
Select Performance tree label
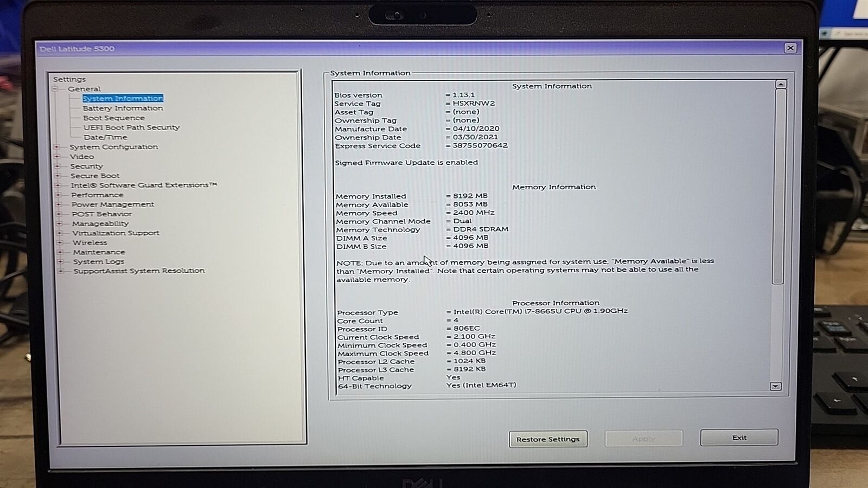(x=97, y=195)
